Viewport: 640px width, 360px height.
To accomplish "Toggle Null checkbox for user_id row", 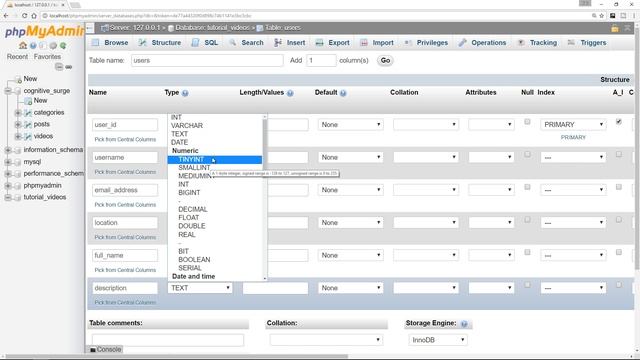I will pos(527,122).
